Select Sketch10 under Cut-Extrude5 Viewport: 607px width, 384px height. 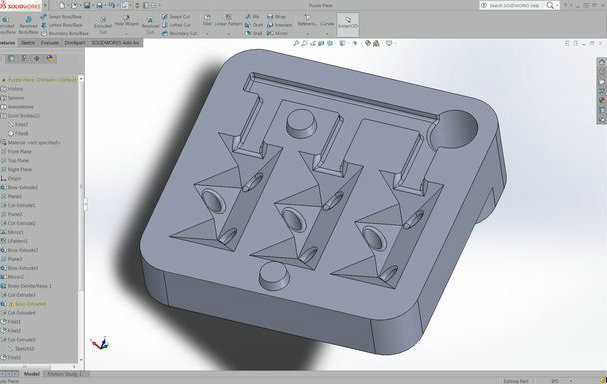(22, 348)
